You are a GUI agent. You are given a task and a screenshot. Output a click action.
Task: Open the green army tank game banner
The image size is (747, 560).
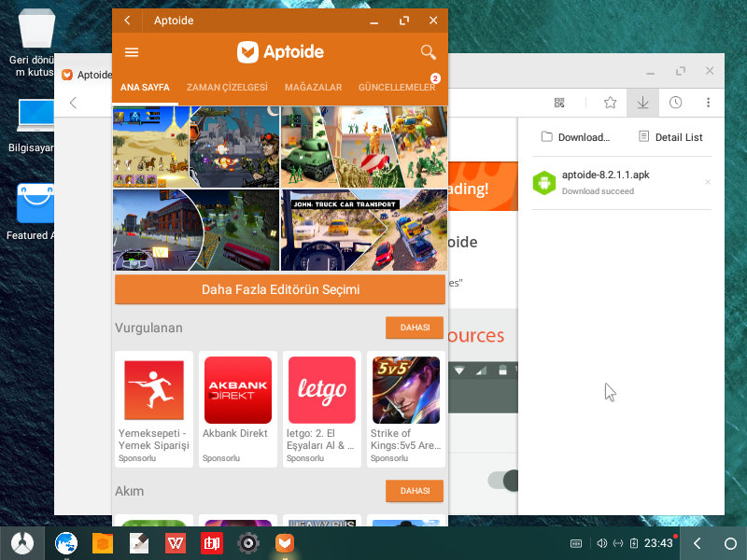click(364, 147)
